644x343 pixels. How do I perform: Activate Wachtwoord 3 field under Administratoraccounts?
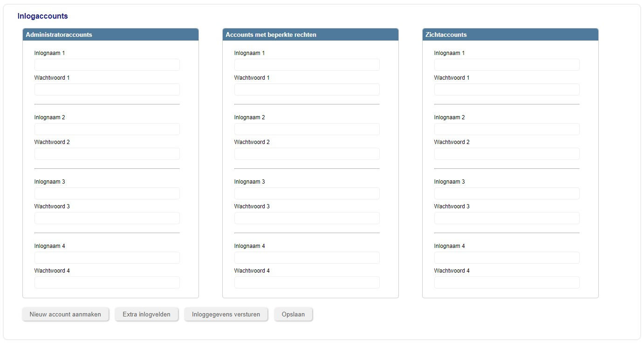pos(107,218)
